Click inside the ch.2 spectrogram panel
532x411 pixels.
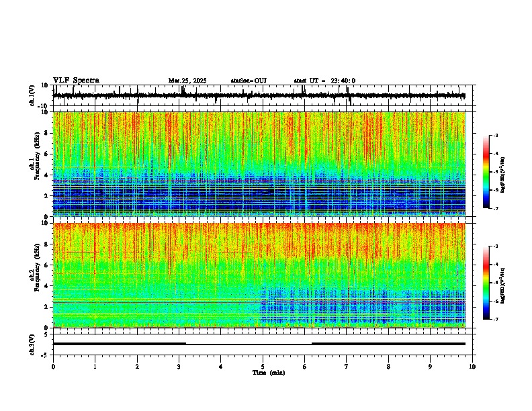259,275
